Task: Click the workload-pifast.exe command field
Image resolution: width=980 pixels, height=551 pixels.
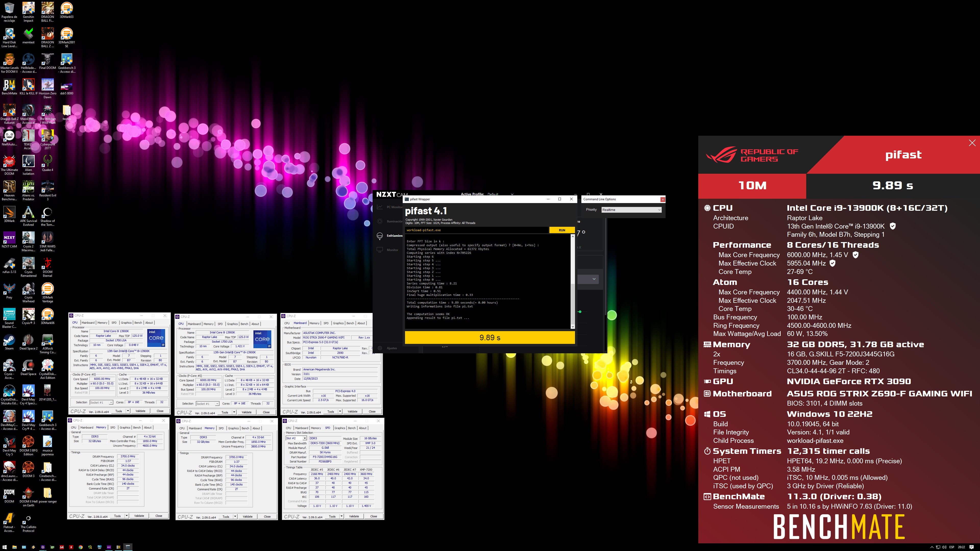Action: [477, 230]
